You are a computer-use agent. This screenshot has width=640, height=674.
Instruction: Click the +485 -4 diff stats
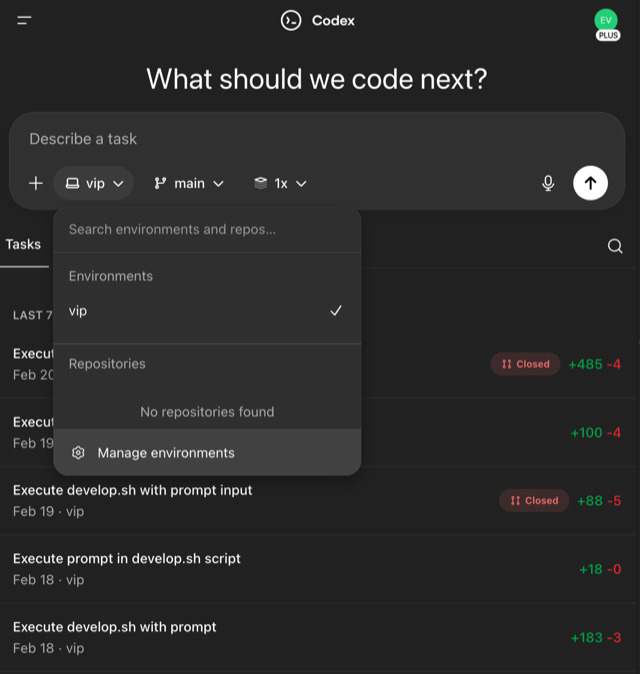[594, 365]
